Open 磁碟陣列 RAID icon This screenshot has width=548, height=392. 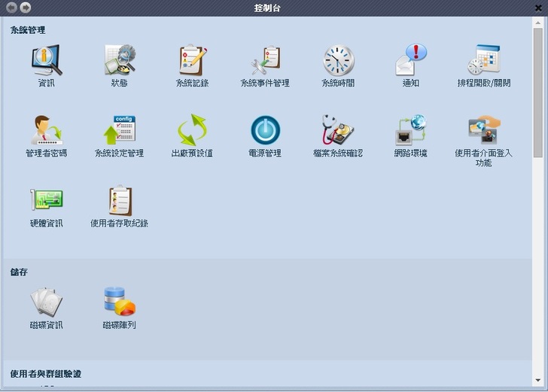pyautogui.click(x=120, y=301)
